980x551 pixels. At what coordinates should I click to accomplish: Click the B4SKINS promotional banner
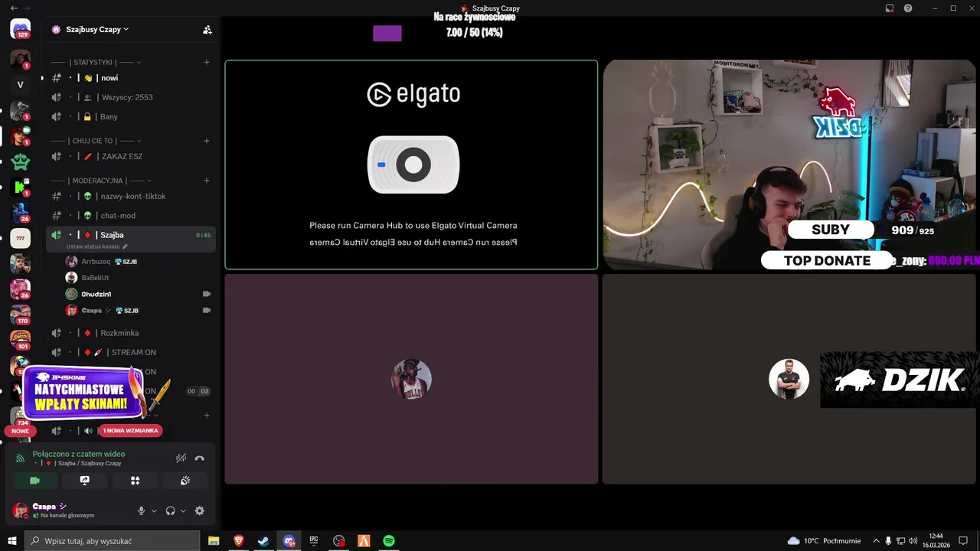click(83, 393)
